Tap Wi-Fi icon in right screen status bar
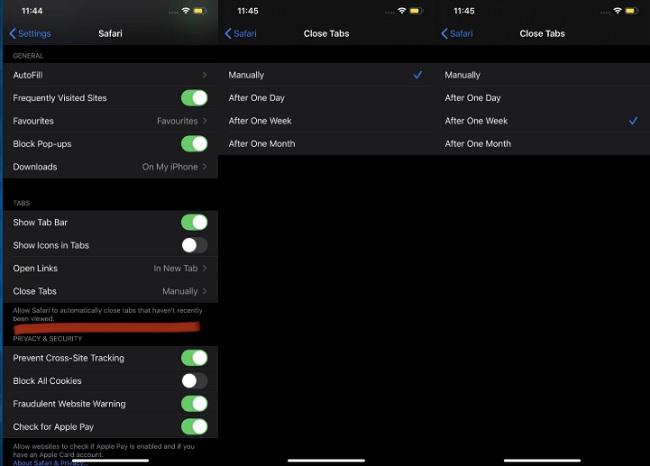This screenshot has height=466, width=650. coord(618,11)
